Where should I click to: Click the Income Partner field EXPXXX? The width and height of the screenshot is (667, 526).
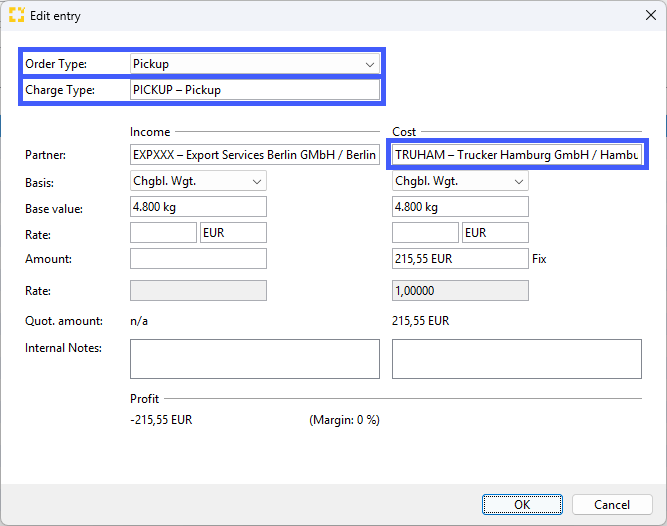click(x=255, y=155)
